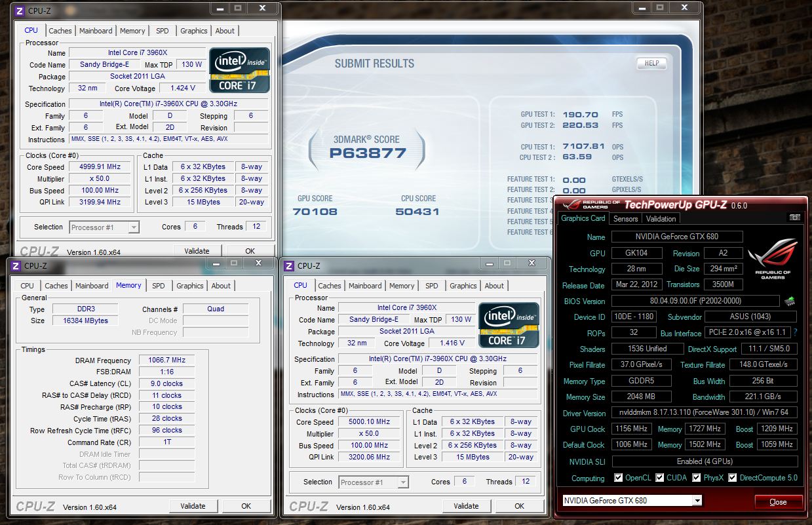
Task: Open Caches tab in the 4999.91 MHz CPU-Z window
Action: [x=60, y=31]
